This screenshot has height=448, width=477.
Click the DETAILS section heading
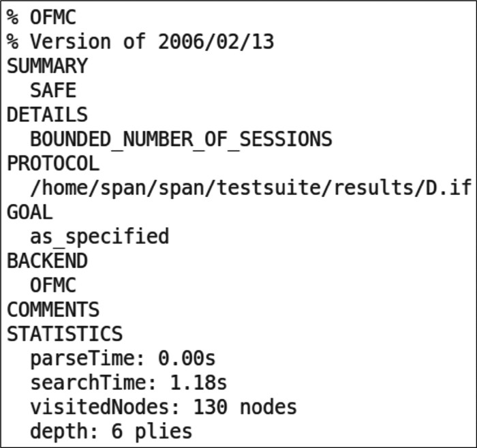pyautogui.click(x=47, y=115)
